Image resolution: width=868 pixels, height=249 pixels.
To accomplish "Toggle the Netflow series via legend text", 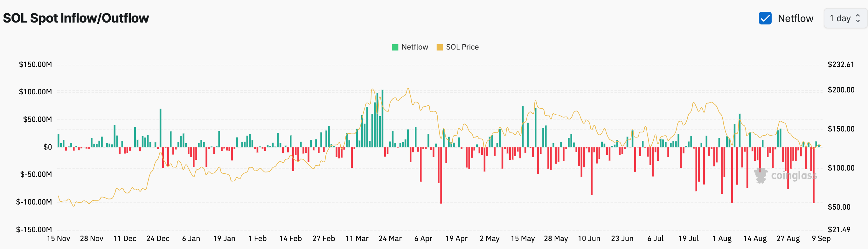I will tap(414, 47).
